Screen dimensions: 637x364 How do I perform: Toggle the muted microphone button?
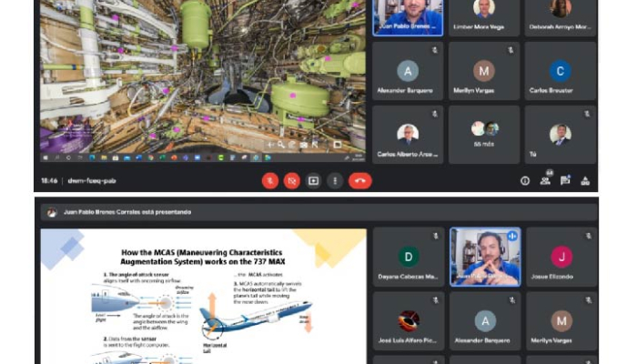(270, 180)
